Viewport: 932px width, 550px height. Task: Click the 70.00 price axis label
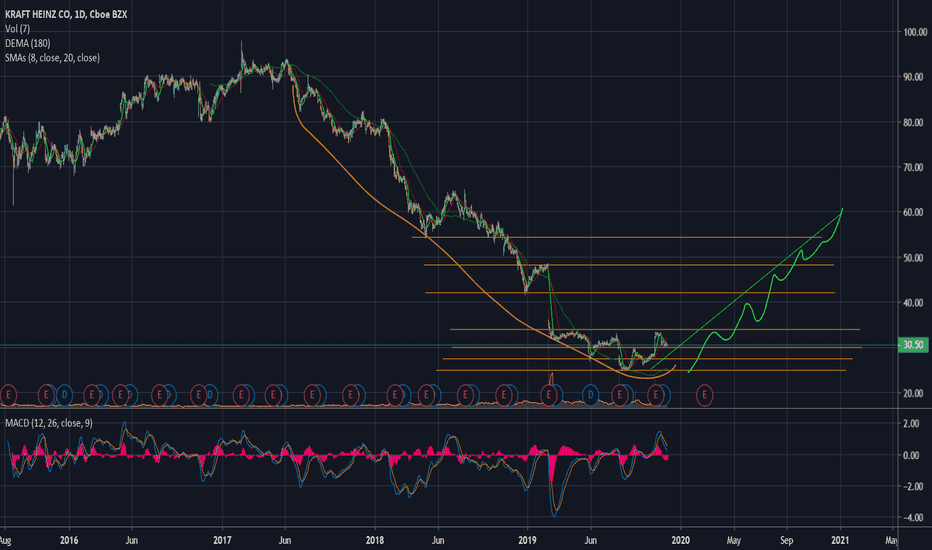pos(915,167)
